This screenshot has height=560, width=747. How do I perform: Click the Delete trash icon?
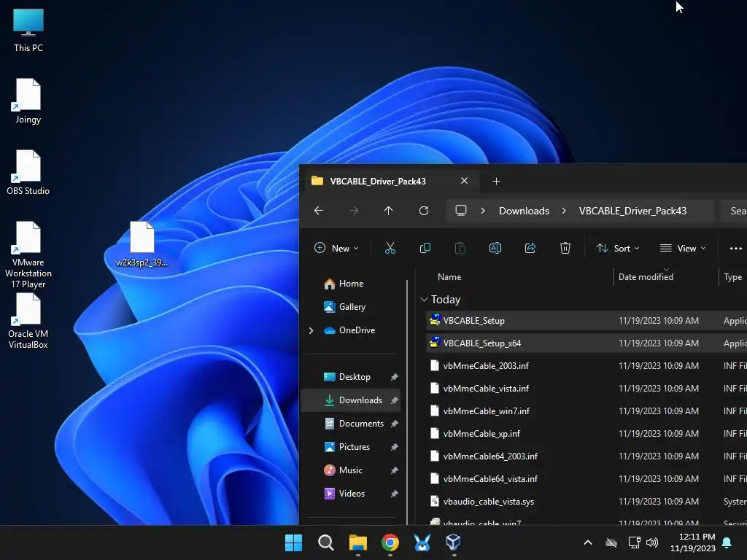click(565, 248)
